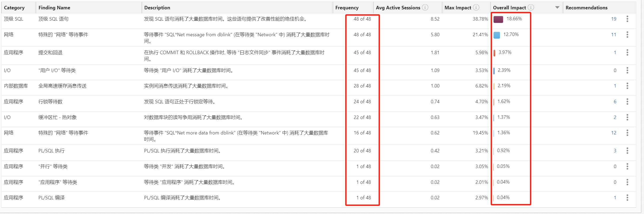Click the 28 of 48 frequency cell
644x214 pixels.
pyautogui.click(x=362, y=86)
